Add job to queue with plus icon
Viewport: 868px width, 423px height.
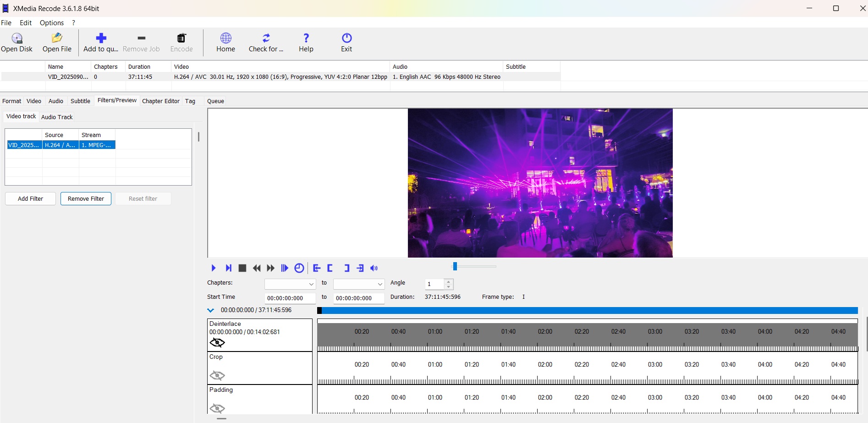[x=101, y=38]
